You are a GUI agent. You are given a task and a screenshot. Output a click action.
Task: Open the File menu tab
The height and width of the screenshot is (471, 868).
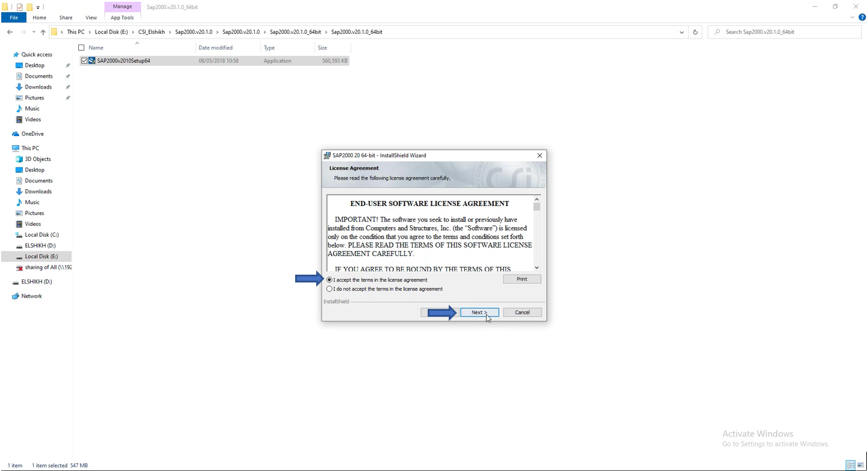[x=13, y=17]
